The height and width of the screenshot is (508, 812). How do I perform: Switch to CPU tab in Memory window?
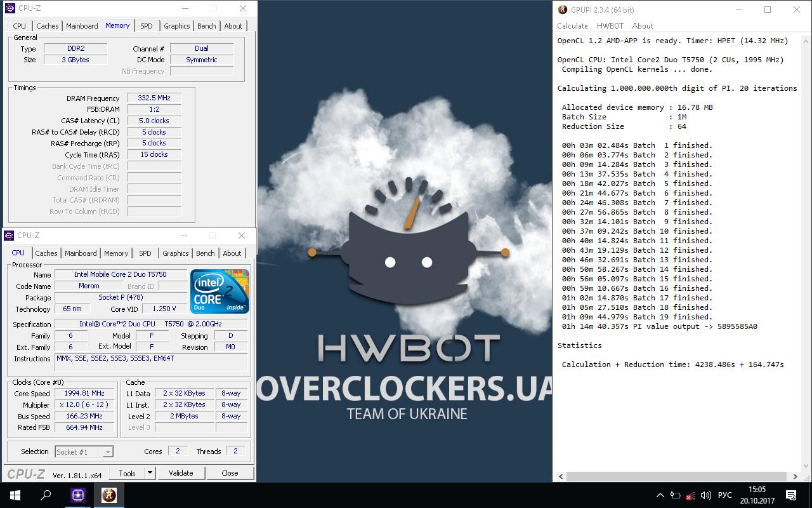coord(20,26)
